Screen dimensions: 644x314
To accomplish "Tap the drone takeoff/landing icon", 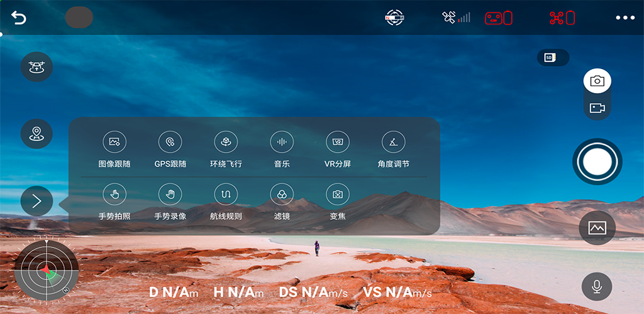I will coord(36,67).
